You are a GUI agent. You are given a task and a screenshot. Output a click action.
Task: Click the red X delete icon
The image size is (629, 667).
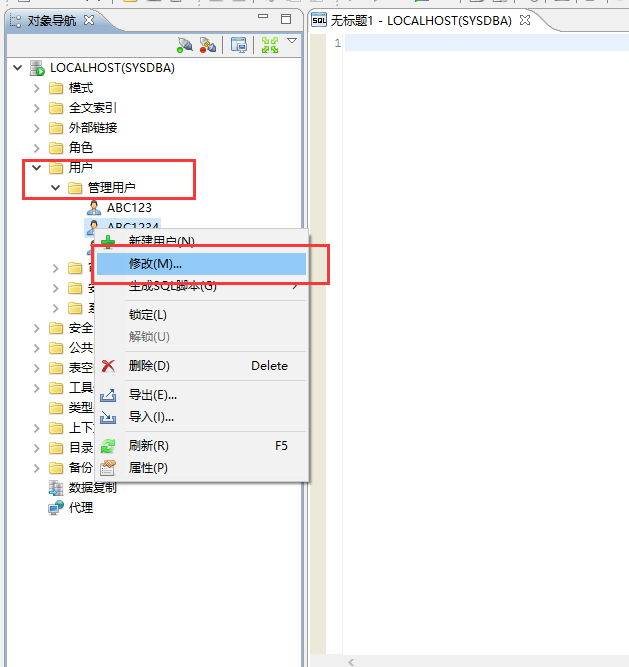(x=108, y=366)
